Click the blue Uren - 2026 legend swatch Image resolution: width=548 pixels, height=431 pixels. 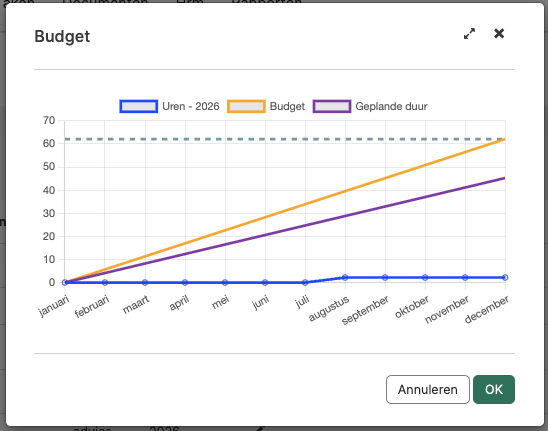coord(138,106)
